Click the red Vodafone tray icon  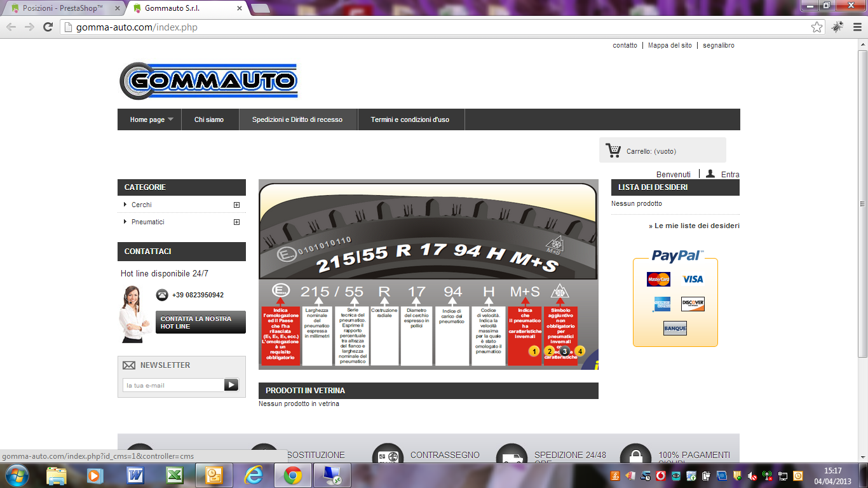point(661,476)
